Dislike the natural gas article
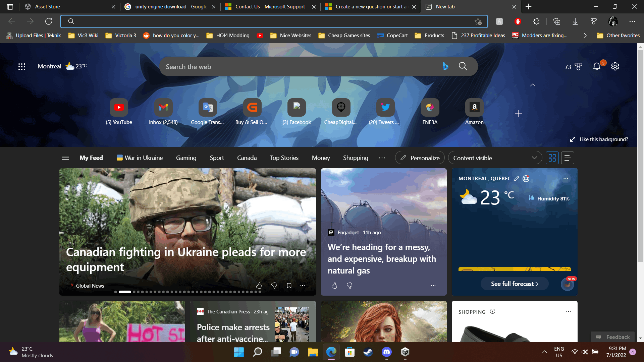644x362 pixels. tap(350, 286)
